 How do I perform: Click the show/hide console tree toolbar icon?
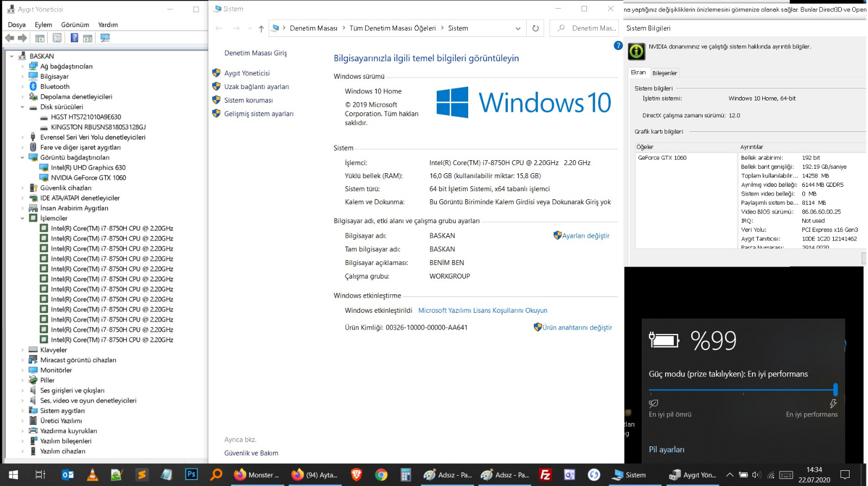tap(40, 38)
